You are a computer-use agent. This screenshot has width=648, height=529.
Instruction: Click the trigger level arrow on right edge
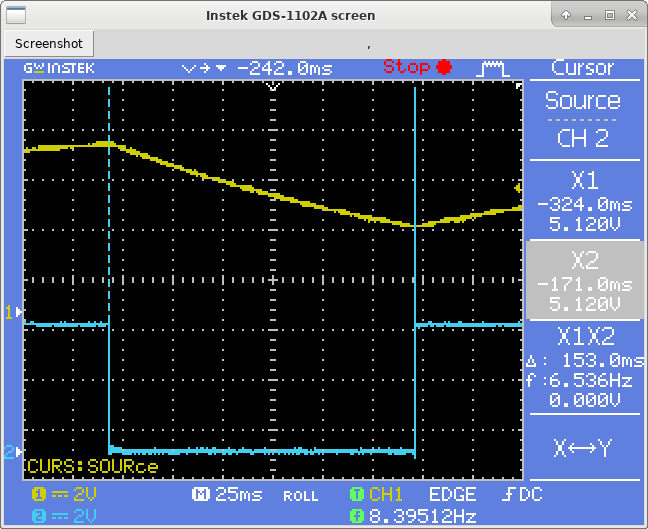tap(517, 187)
